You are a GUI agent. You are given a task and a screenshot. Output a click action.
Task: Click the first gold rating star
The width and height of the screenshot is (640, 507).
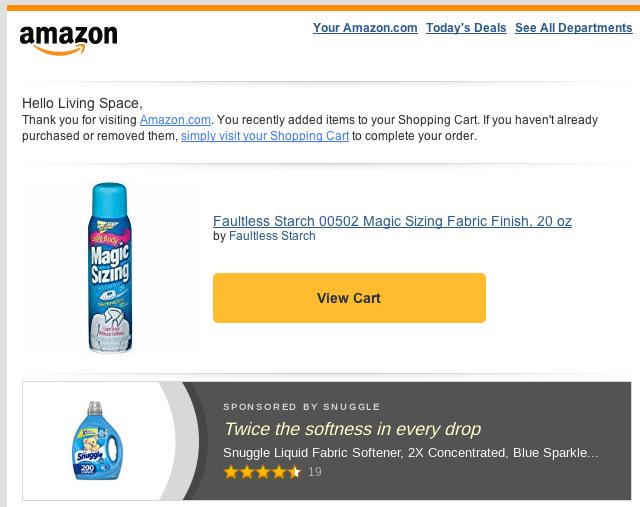coord(231,472)
